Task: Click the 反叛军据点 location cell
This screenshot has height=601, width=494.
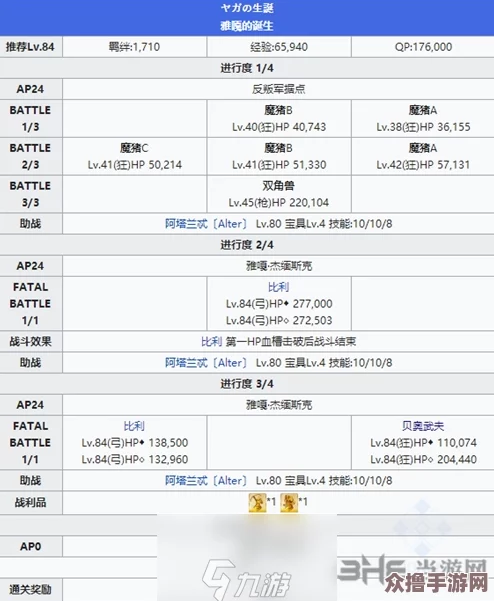Action: pos(279,89)
